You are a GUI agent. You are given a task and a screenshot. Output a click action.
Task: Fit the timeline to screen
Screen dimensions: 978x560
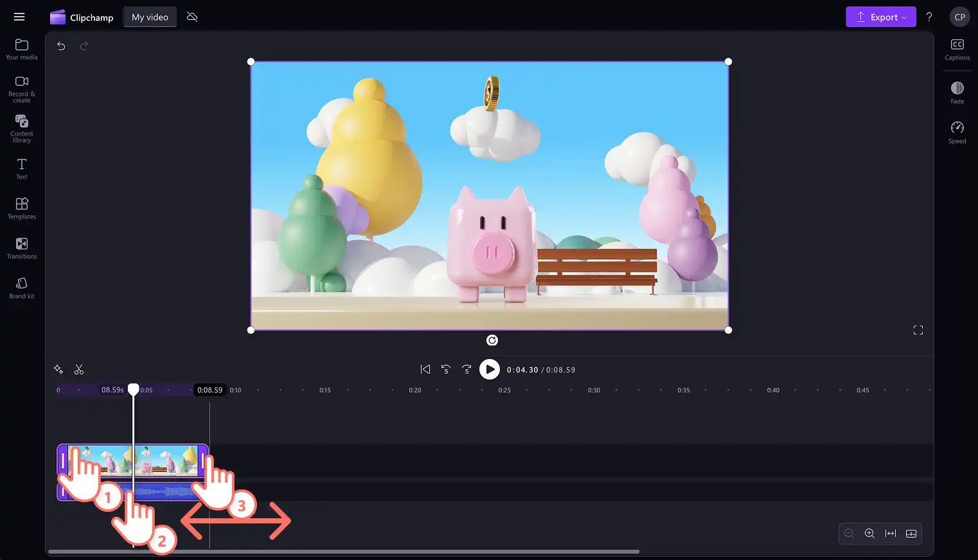point(891,534)
